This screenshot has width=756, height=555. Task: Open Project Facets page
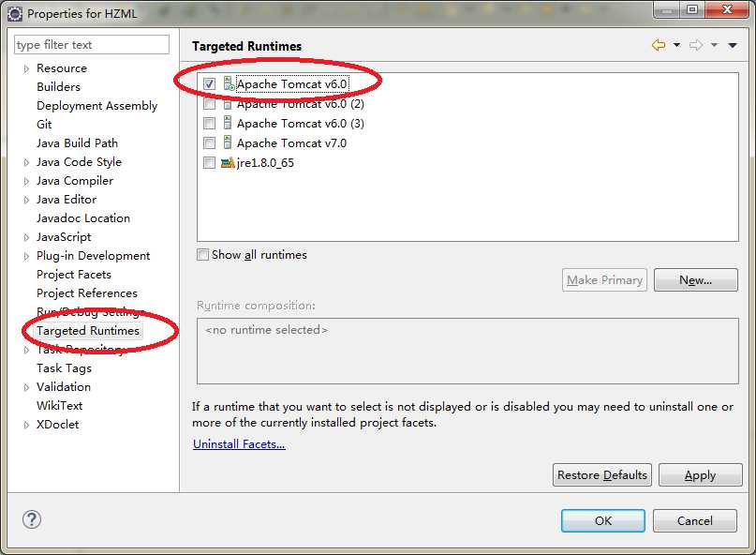tap(74, 275)
